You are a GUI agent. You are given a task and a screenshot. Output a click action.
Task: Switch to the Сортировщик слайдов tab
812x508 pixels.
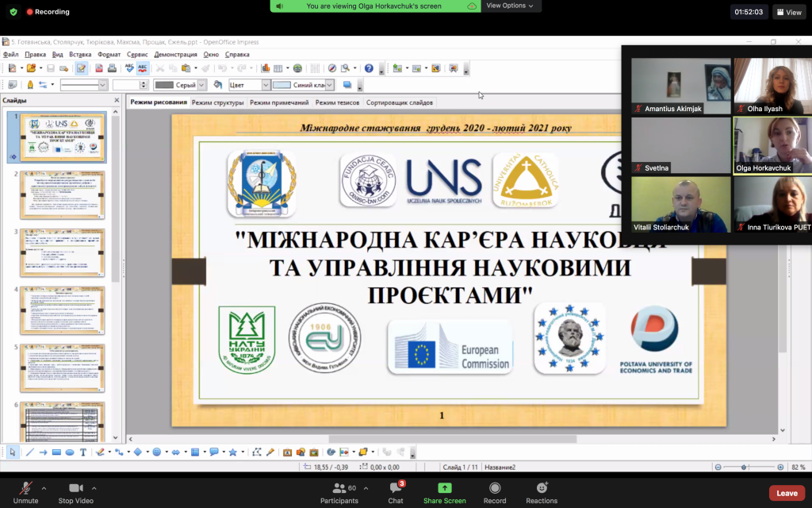pyautogui.click(x=400, y=102)
